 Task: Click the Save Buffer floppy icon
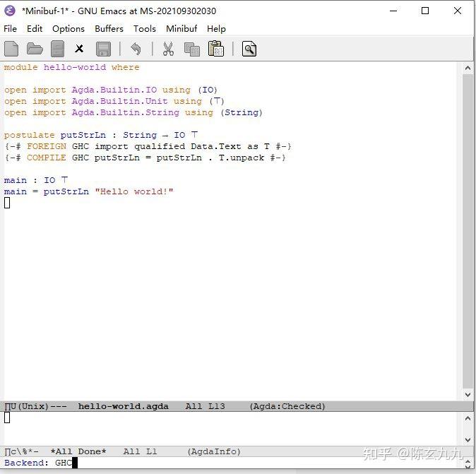pos(103,49)
